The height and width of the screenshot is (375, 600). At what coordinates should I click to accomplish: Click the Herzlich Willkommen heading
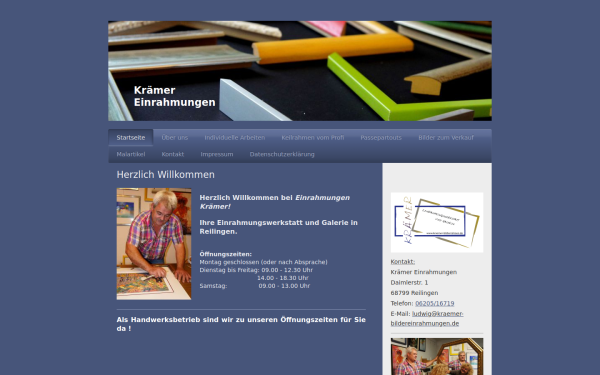[165, 175]
